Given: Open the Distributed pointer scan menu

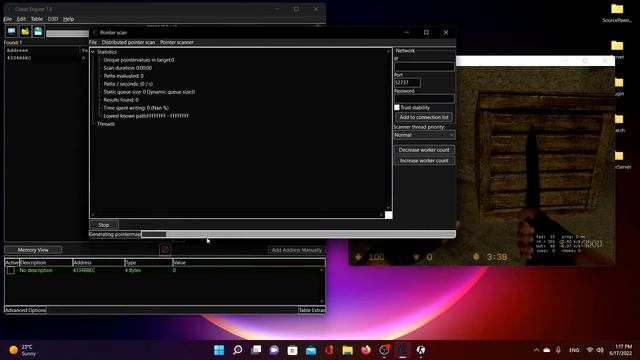Looking at the screenshot, I should pos(128,42).
